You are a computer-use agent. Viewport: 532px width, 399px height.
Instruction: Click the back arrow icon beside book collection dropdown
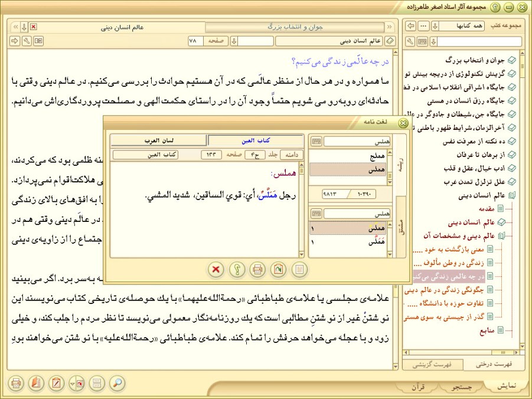[411, 26]
